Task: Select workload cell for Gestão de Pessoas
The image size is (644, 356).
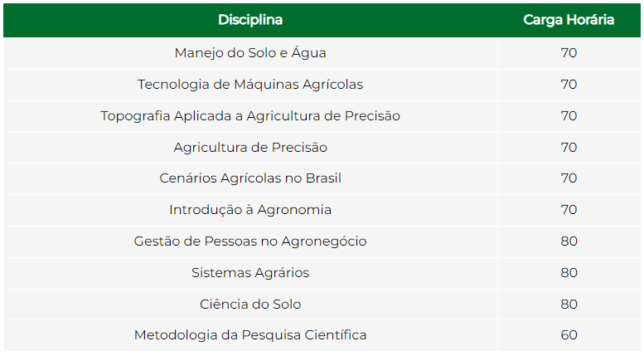Action: point(569,241)
